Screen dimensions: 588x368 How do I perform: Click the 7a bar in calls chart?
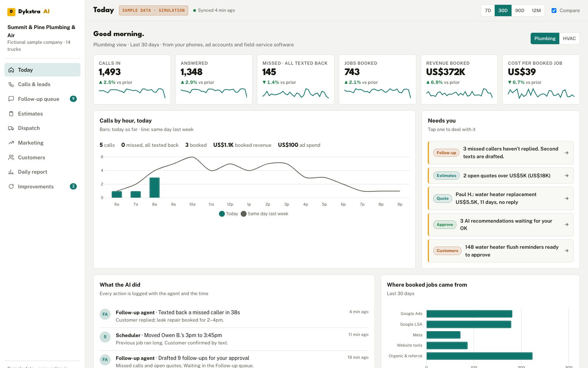[x=136, y=194]
